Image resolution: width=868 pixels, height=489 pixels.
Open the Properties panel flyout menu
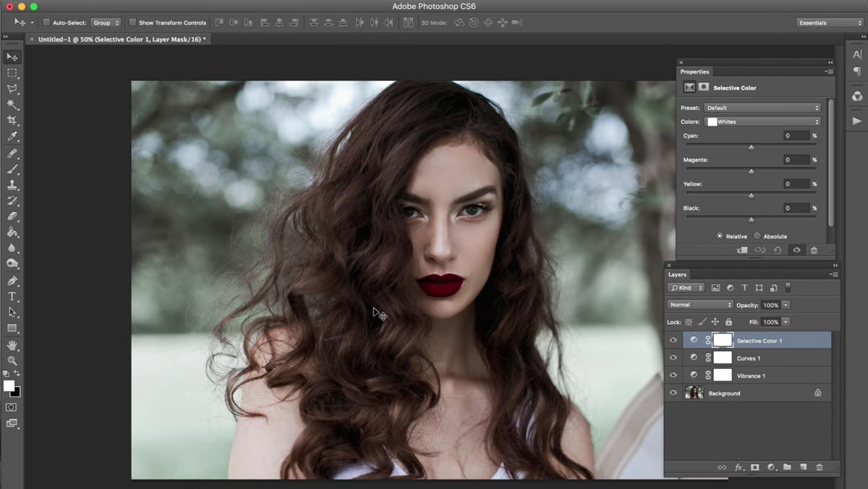[829, 72]
